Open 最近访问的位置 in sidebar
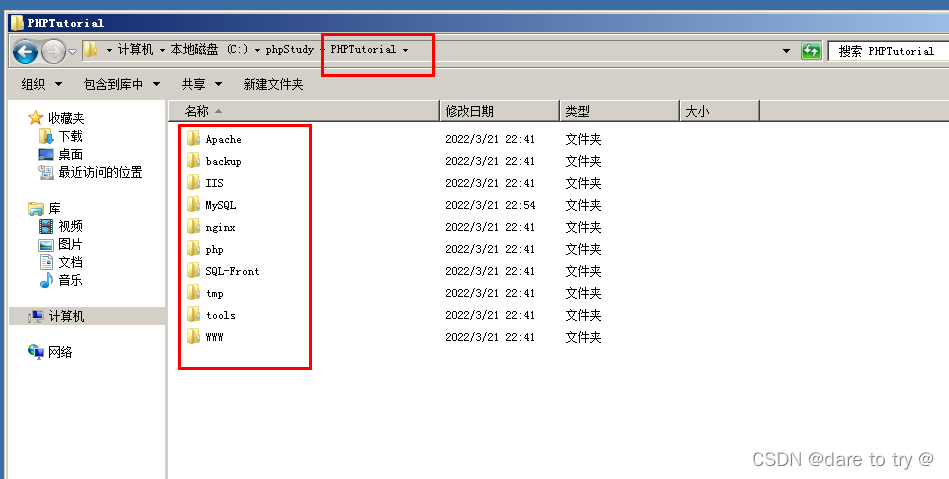This screenshot has width=949, height=479. pos(90,172)
